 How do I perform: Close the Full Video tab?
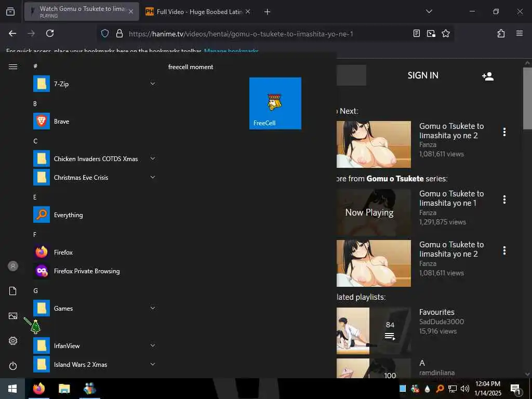[248, 12]
